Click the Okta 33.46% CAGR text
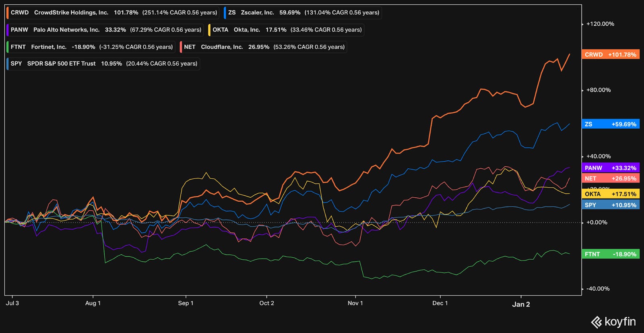The height and width of the screenshot is (333, 644). click(326, 30)
